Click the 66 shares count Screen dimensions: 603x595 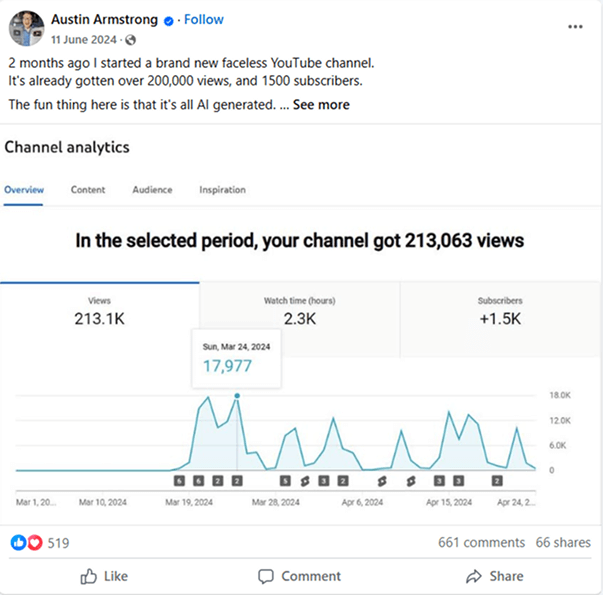(x=563, y=542)
